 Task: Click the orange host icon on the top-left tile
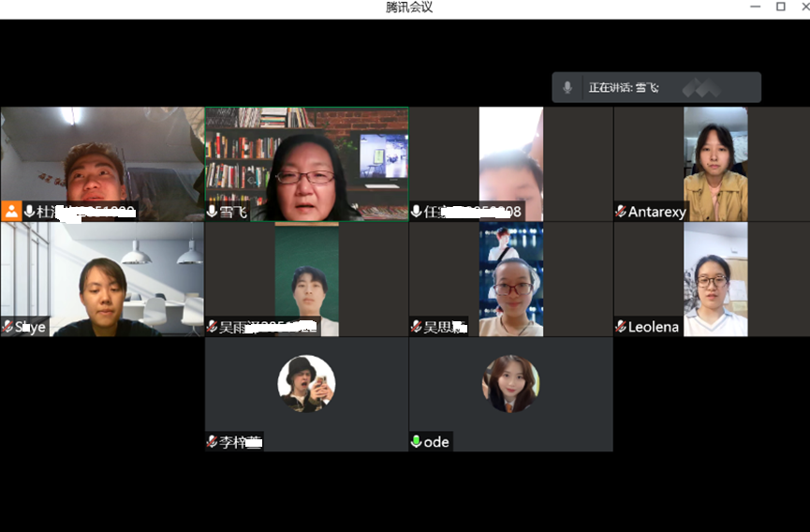point(11,211)
